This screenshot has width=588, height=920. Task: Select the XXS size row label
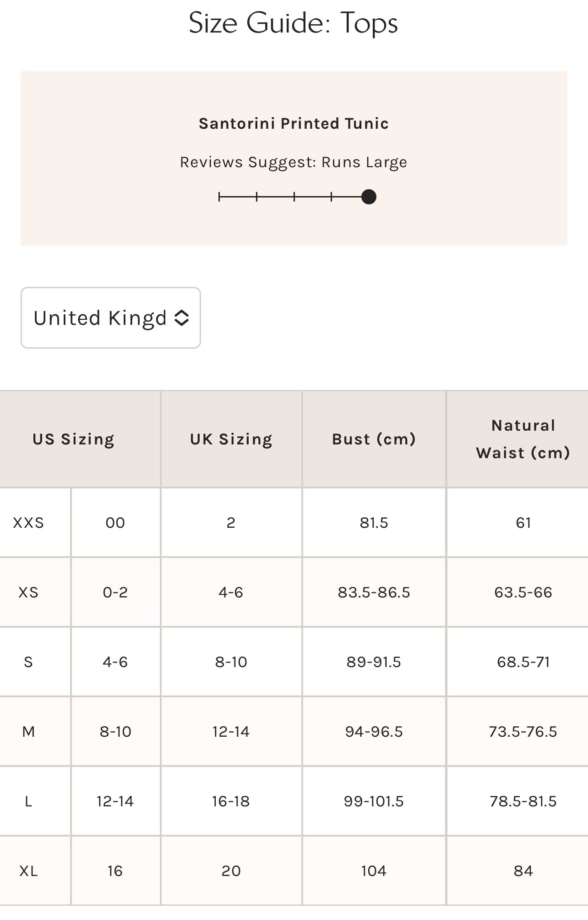28,523
